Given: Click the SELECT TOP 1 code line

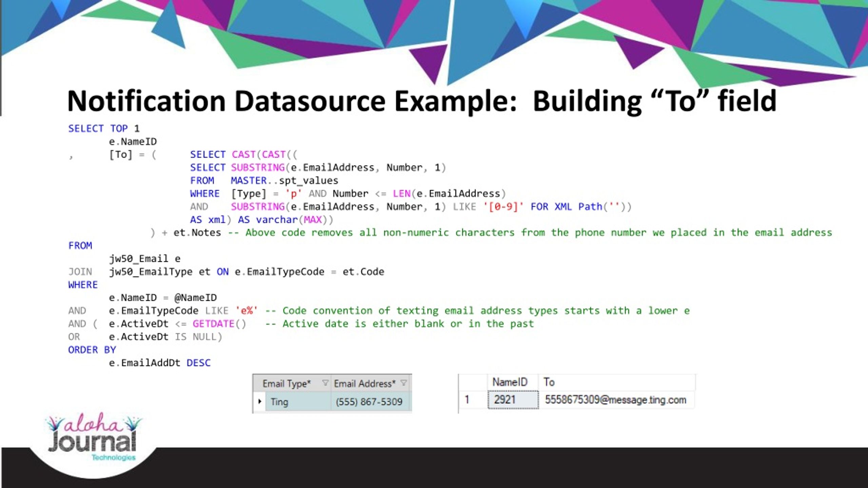Looking at the screenshot, I should (x=104, y=128).
